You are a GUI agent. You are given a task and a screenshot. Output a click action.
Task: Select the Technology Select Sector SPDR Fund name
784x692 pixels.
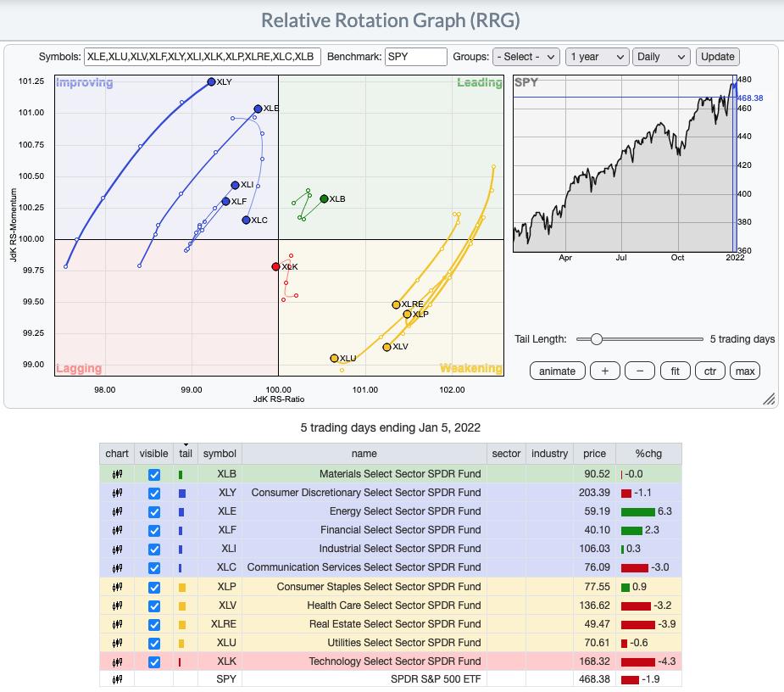(394, 661)
